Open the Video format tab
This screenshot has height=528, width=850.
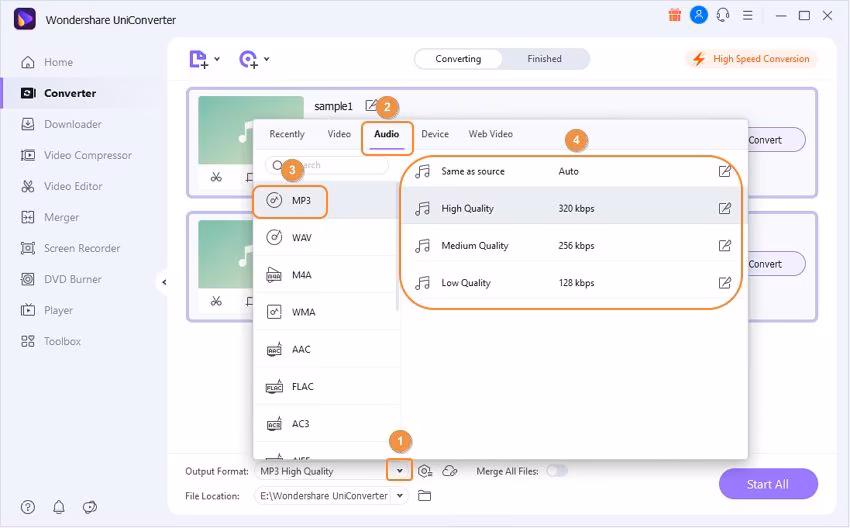(339, 134)
